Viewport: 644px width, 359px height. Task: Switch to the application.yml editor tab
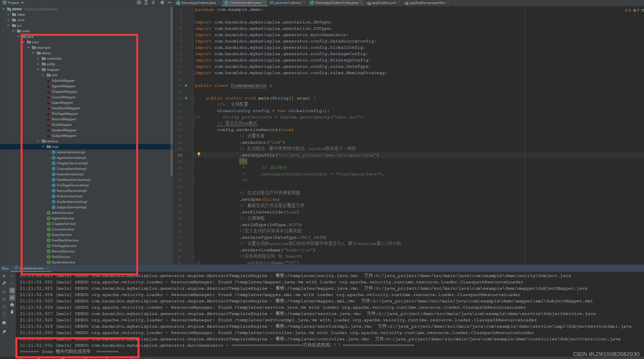pyautogui.click(x=383, y=3)
